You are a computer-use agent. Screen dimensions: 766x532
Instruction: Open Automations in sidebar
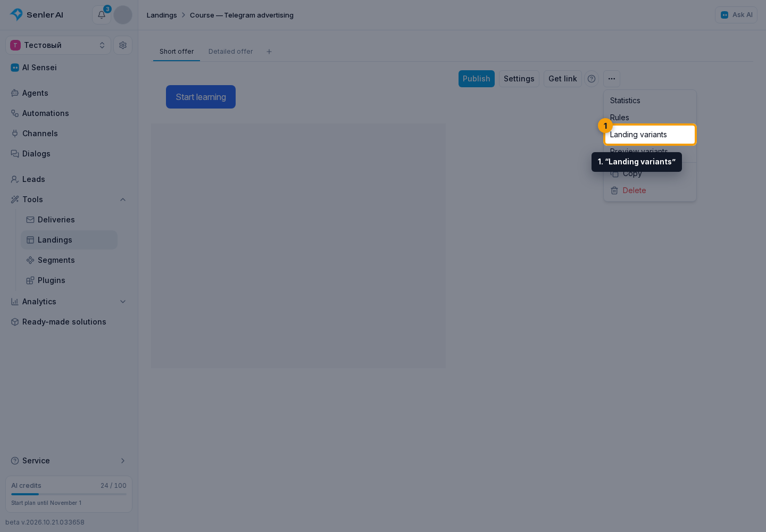tap(69, 113)
